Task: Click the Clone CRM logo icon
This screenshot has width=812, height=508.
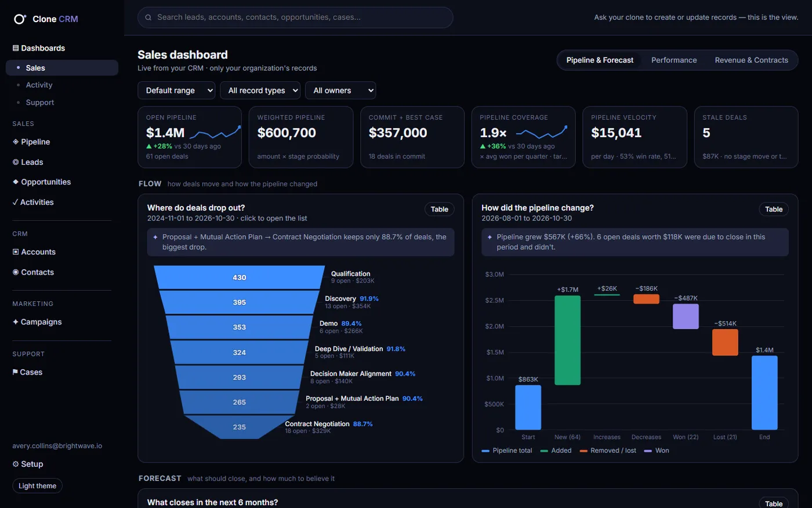Action: (x=20, y=19)
